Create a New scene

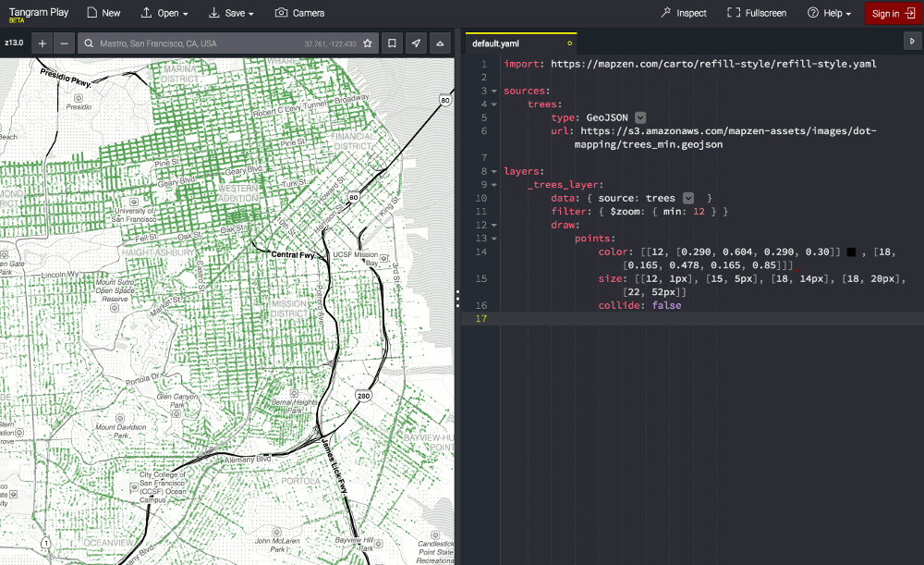103,13
